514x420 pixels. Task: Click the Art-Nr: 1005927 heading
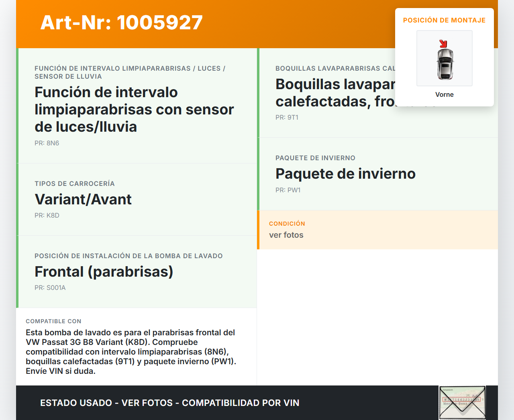click(x=121, y=22)
